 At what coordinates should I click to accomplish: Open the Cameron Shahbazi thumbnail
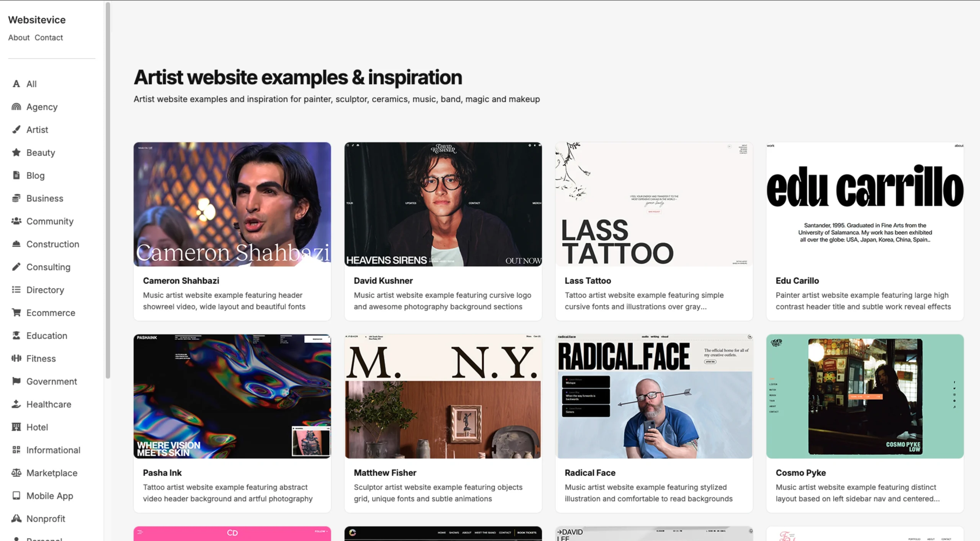pos(232,204)
